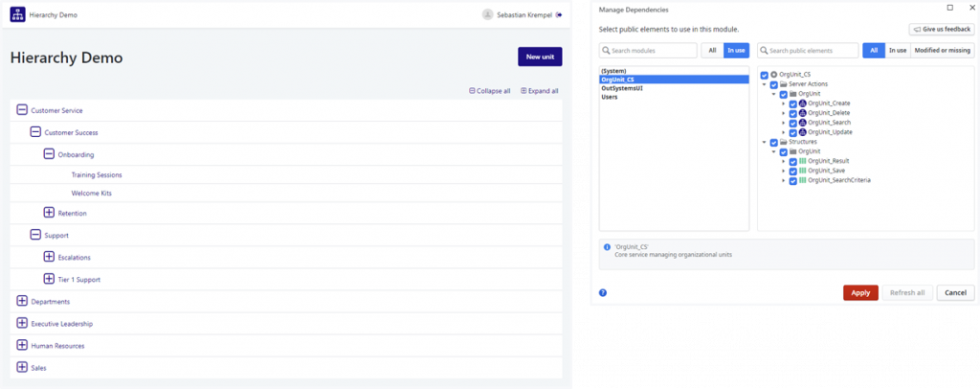Expand the Departments node
This screenshot has height=389, width=980.
(23, 302)
